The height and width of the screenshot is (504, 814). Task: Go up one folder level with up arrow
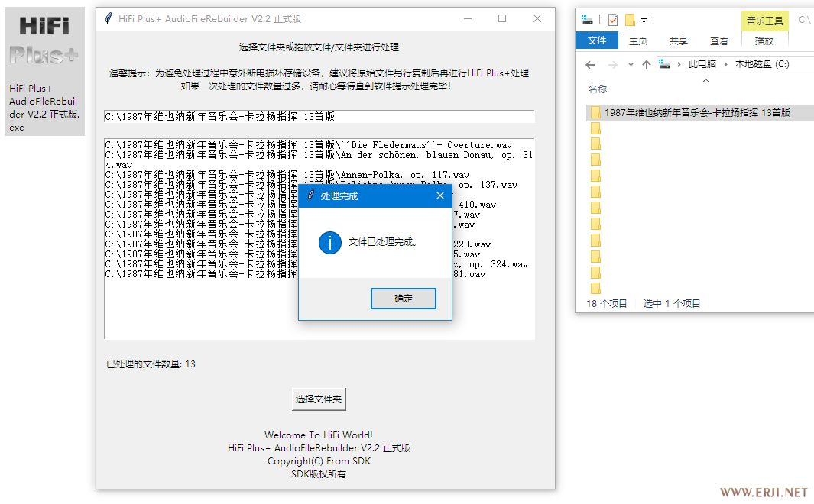click(x=646, y=65)
